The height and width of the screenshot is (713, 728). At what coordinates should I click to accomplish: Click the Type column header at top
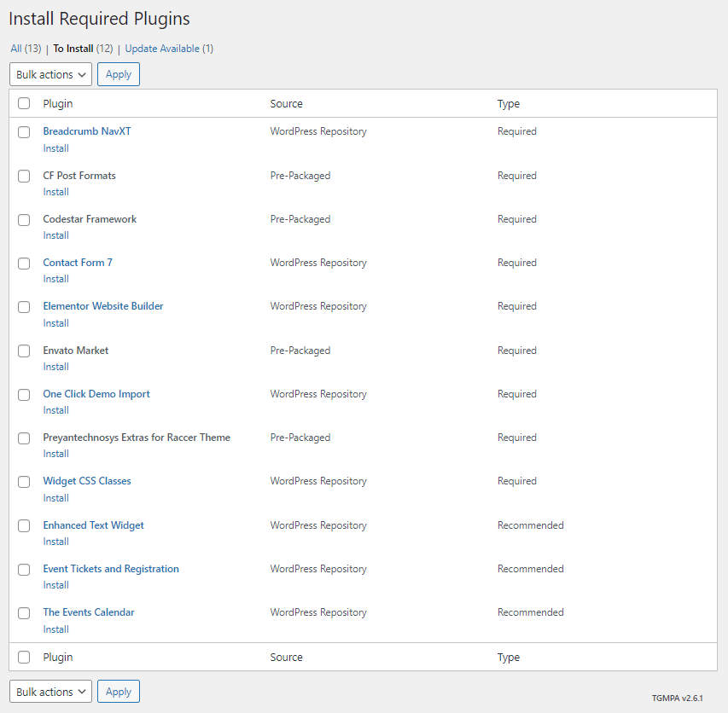(x=509, y=103)
